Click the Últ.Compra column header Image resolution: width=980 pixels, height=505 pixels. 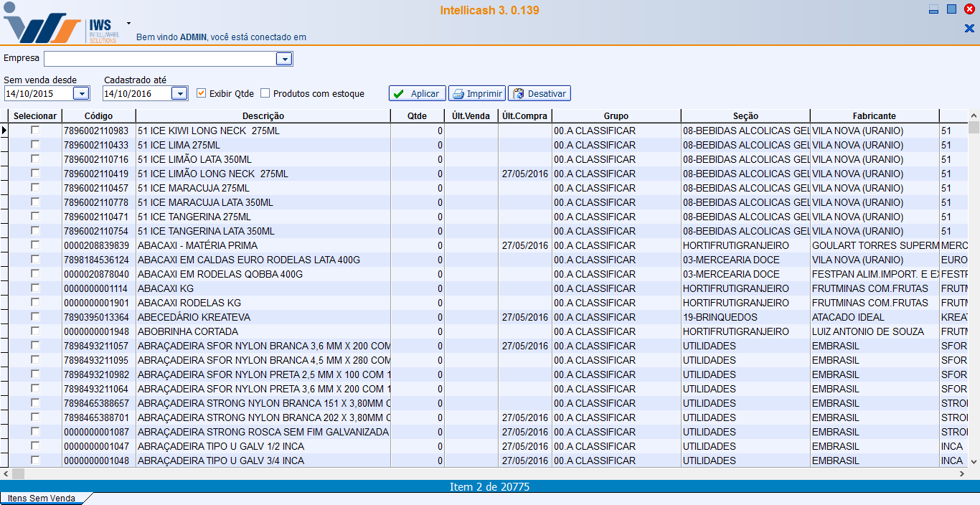pyautogui.click(x=524, y=116)
